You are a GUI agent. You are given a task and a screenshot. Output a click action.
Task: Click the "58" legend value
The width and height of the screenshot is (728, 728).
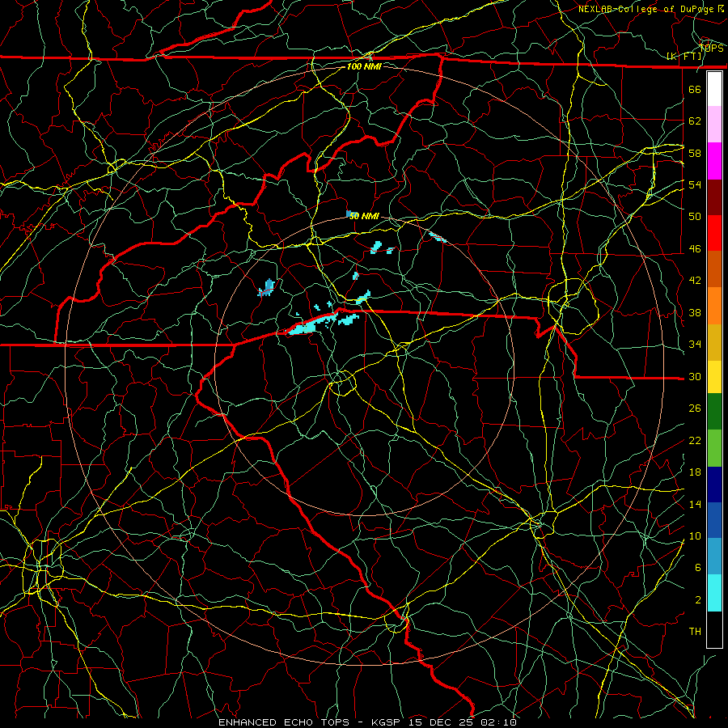tap(695, 153)
